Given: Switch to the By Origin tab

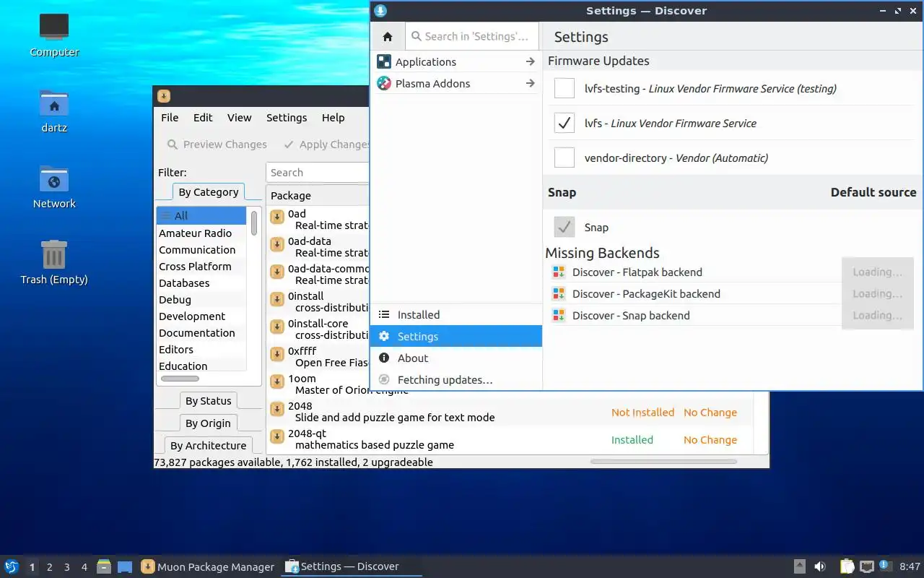Looking at the screenshot, I should pos(208,423).
